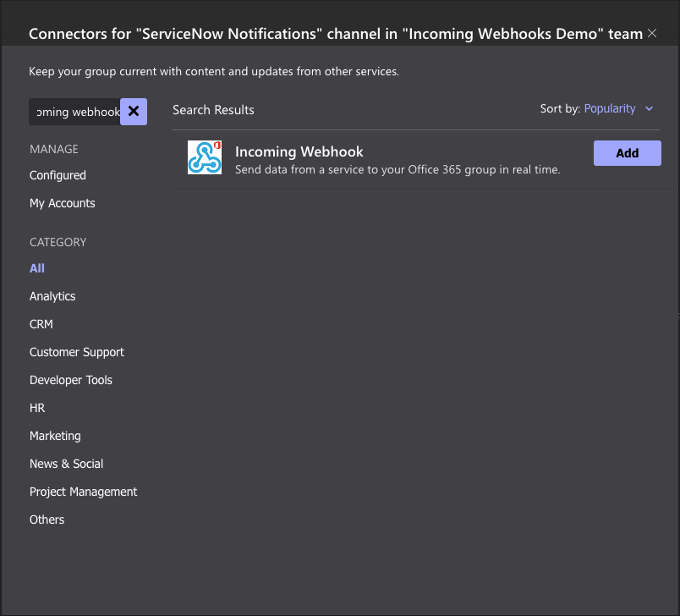680x616 pixels.
Task: Browse the Project Management category
Action: (x=83, y=492)
